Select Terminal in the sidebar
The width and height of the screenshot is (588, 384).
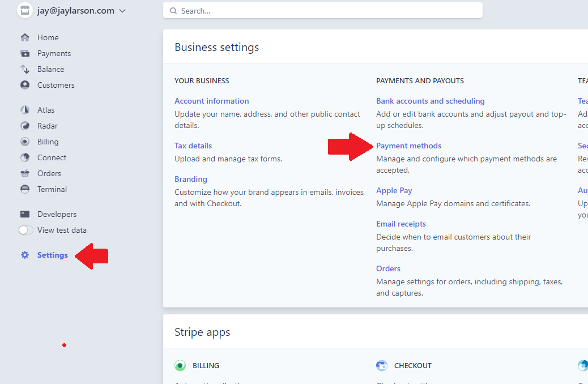pos(52,189)
